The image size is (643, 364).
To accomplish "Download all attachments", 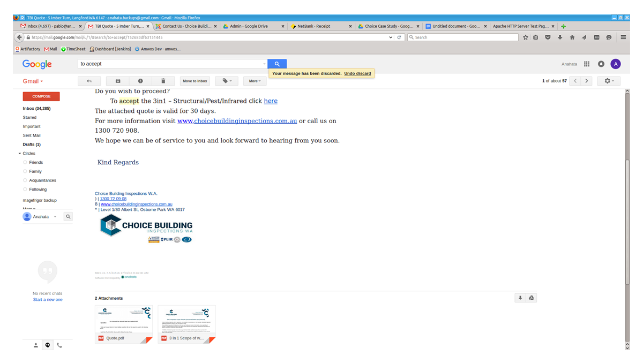I will pyautogui.click(x=520, y=298).
